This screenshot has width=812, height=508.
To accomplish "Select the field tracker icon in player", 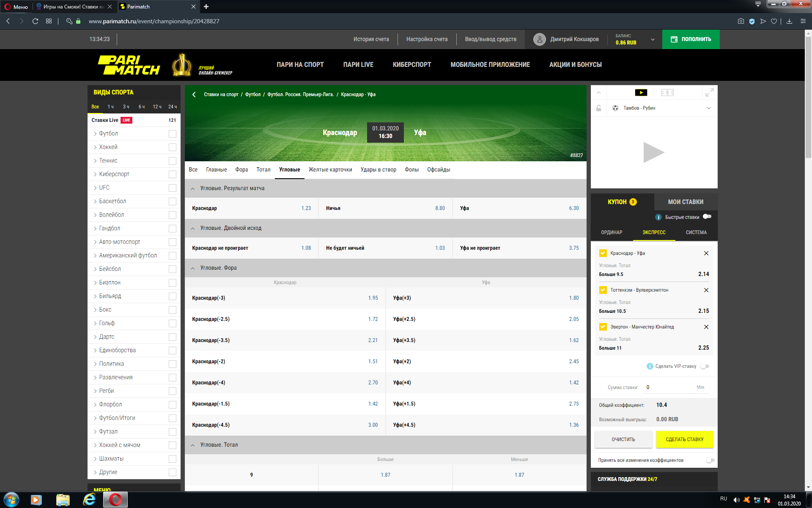I will (667, 92).
